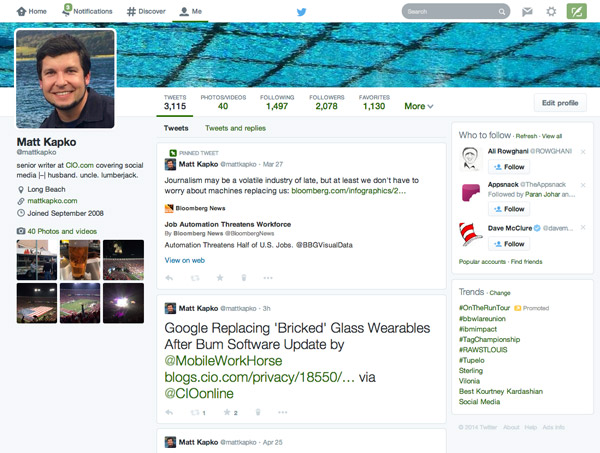
Task: Click the Appsnack purple logo
Action: [x=471, y=192]
